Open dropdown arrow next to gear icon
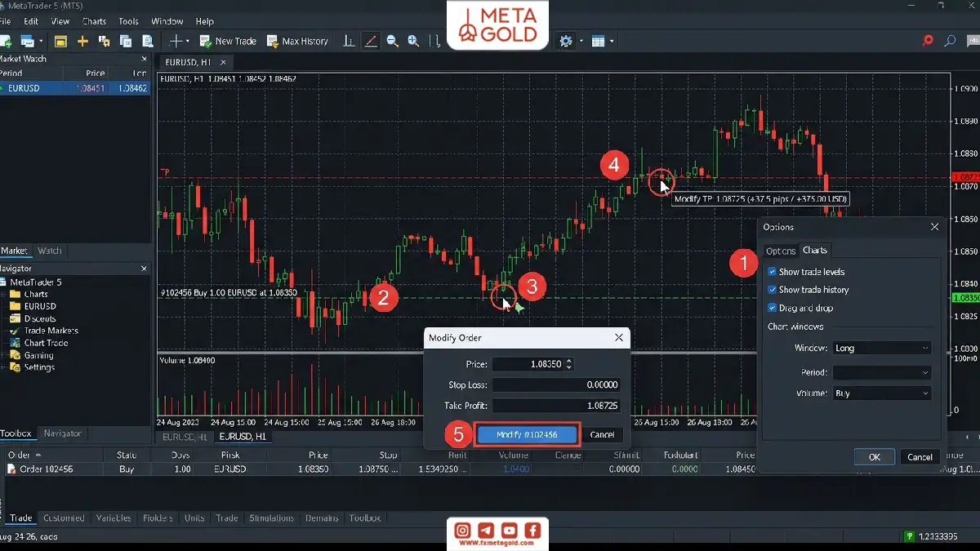This screenshot has width=980, height=551. [x=581, y=41]
